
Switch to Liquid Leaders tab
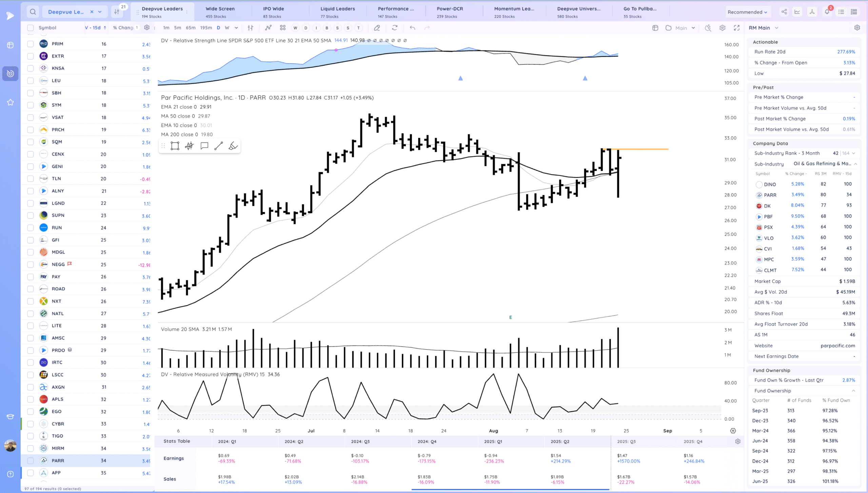point(337,12)
